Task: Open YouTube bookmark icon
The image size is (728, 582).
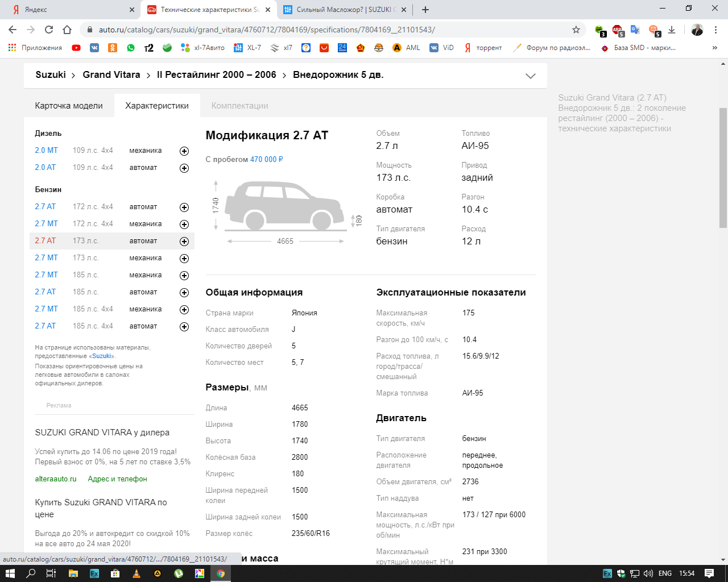Action: tap(76, 48)
